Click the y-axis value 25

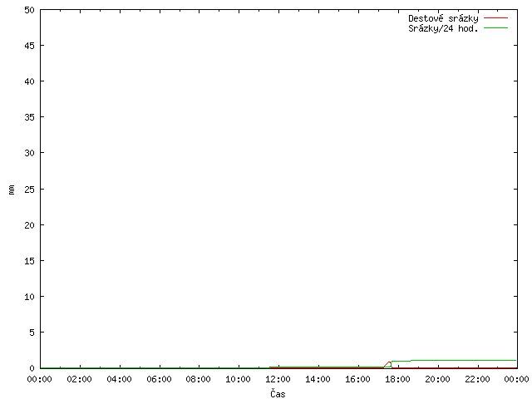click(x=30, y=190)
